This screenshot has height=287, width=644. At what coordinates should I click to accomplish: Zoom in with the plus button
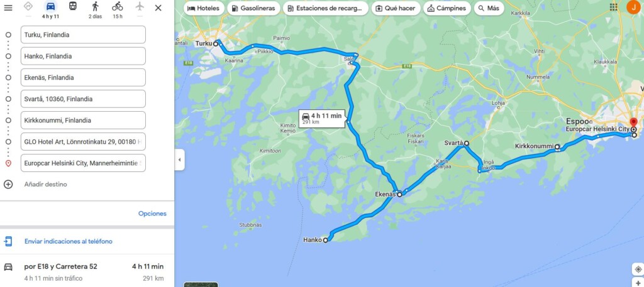click(x=638, y=284)
